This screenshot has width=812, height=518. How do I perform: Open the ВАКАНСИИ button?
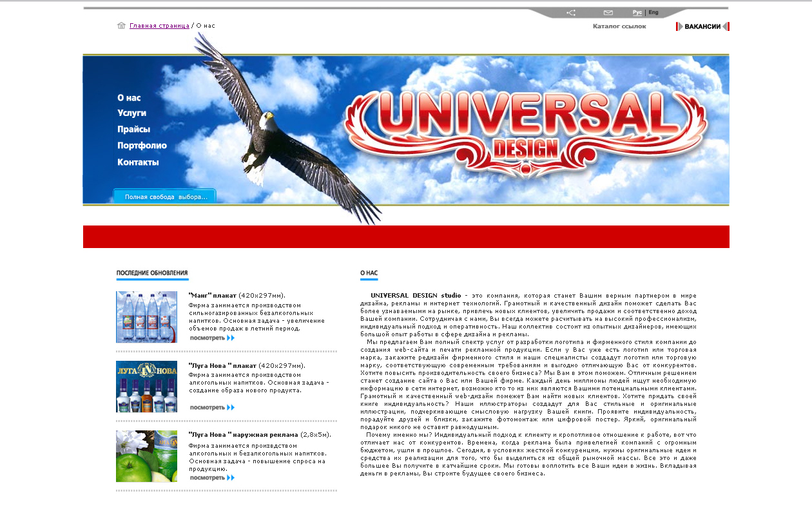tap(702, 26)
